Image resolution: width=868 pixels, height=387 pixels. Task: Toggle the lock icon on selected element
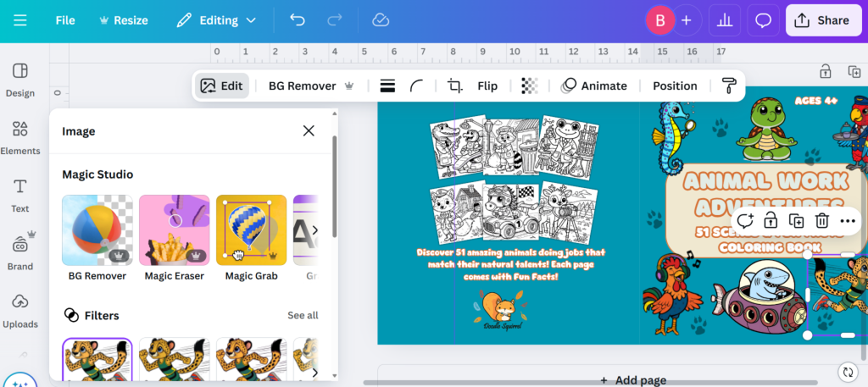click(771, 221)
